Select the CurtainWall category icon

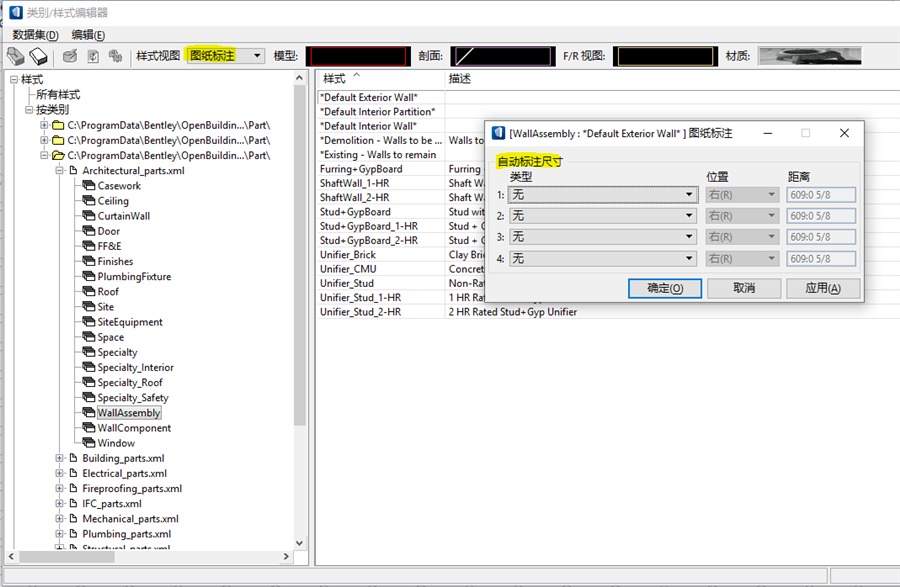tap(88, 216)
